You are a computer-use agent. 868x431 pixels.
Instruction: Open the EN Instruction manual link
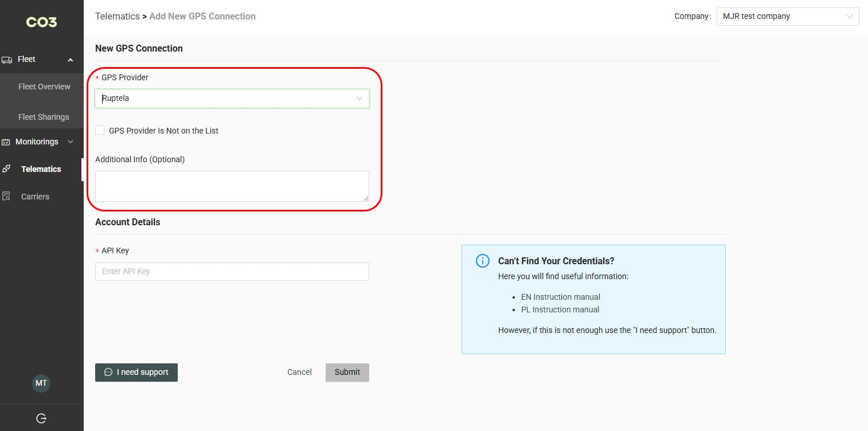pos(560,297)
